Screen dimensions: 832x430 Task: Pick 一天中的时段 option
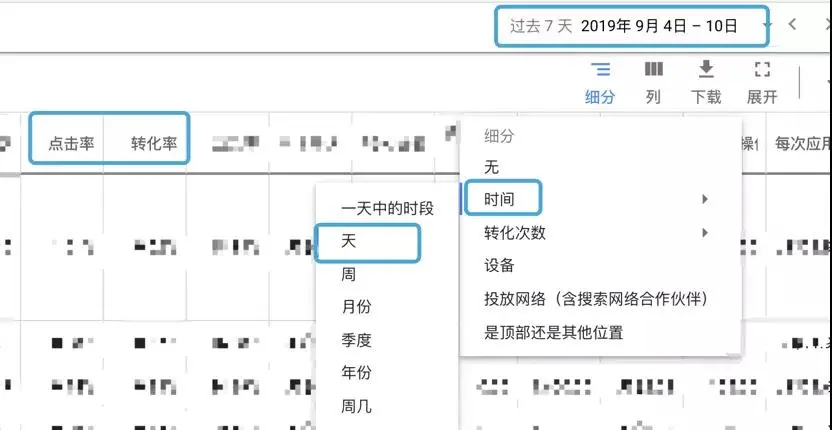387,208
